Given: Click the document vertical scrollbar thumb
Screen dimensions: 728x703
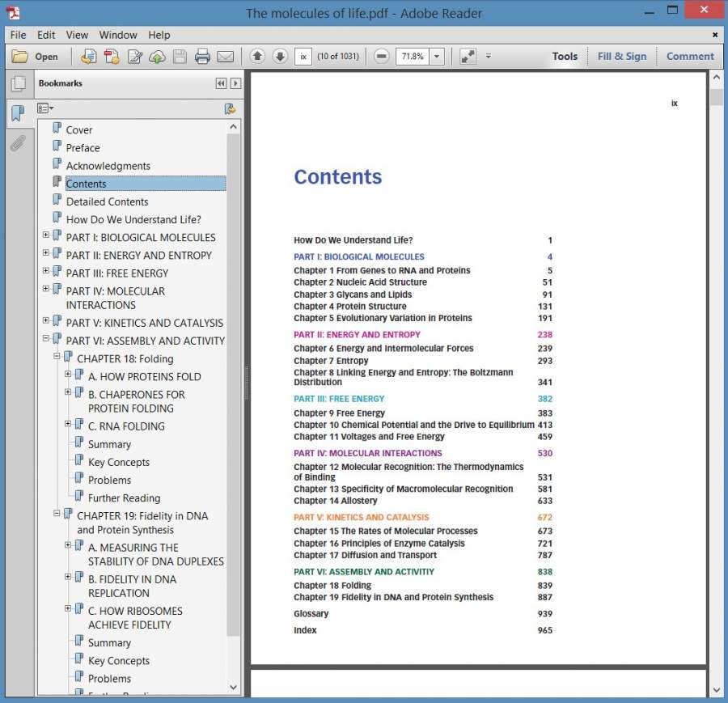Looking at the screenshot, I should tap(716, 97).
